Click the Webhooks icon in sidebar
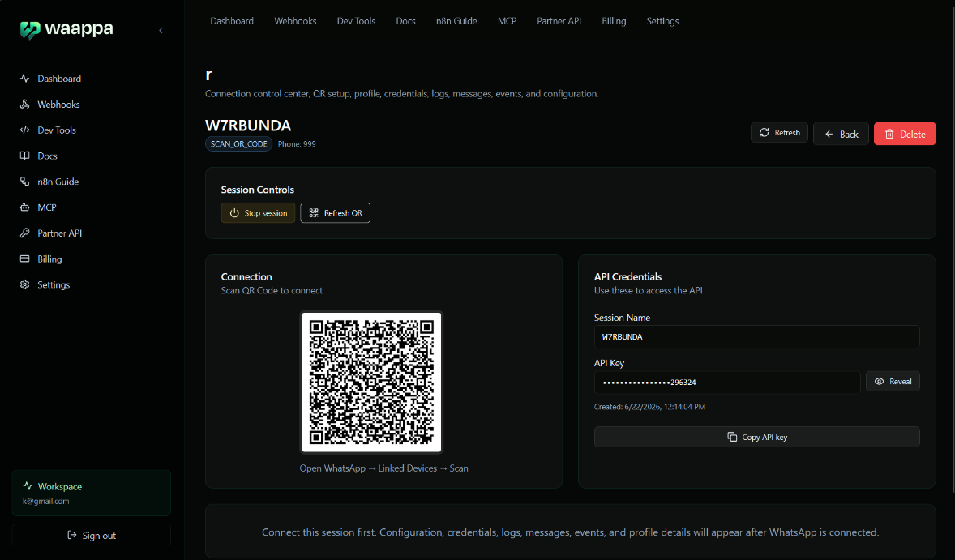 [25, 104]
